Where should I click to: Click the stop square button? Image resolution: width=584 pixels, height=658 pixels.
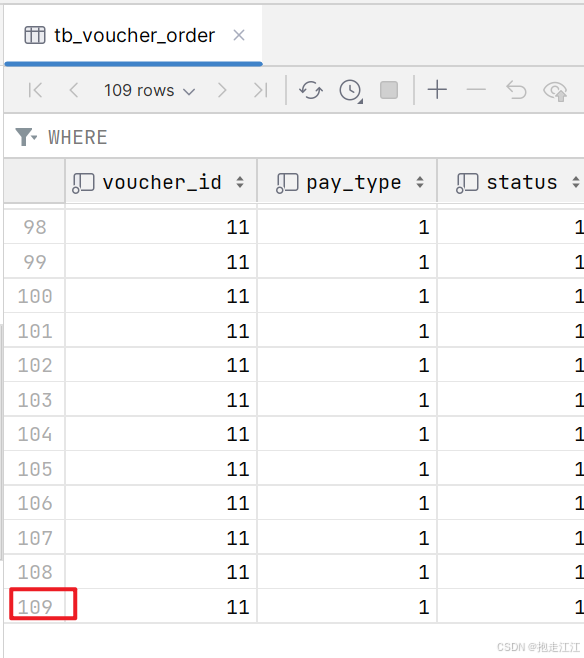(389, 90)
